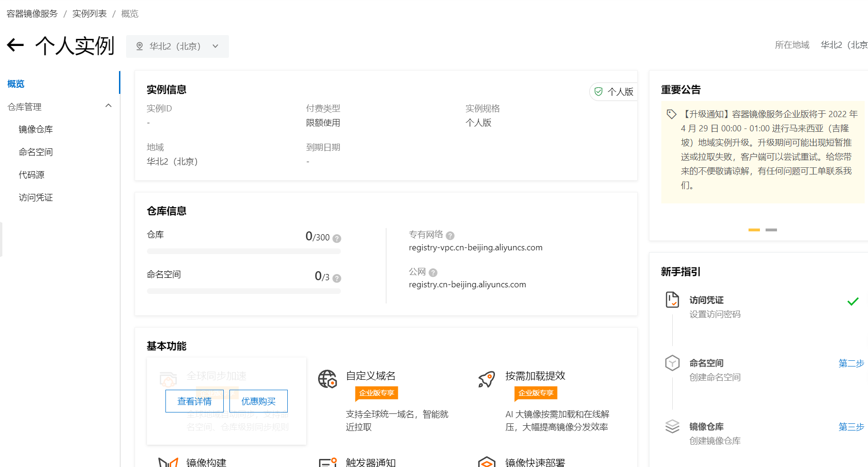This screenshot has height=467, width=868.
Task: Click the shield icon on 个人版 badge
Action: [x=599, y=92]
